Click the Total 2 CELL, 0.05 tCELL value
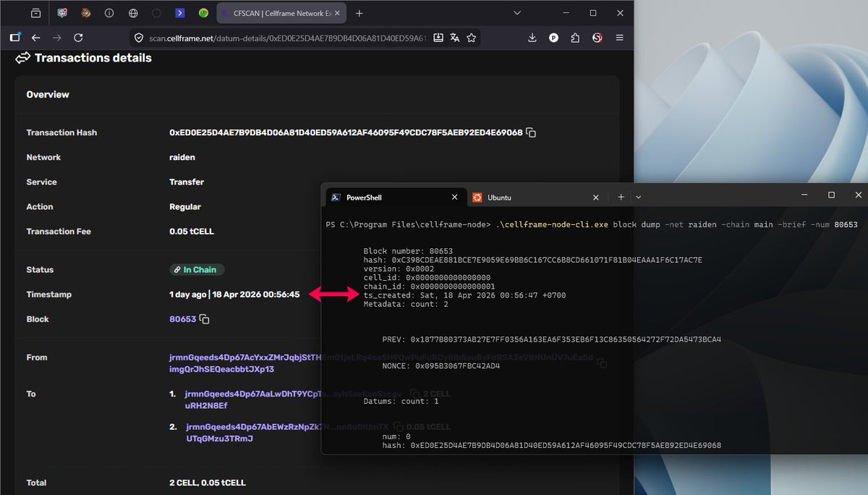 [x=208, y=483]
